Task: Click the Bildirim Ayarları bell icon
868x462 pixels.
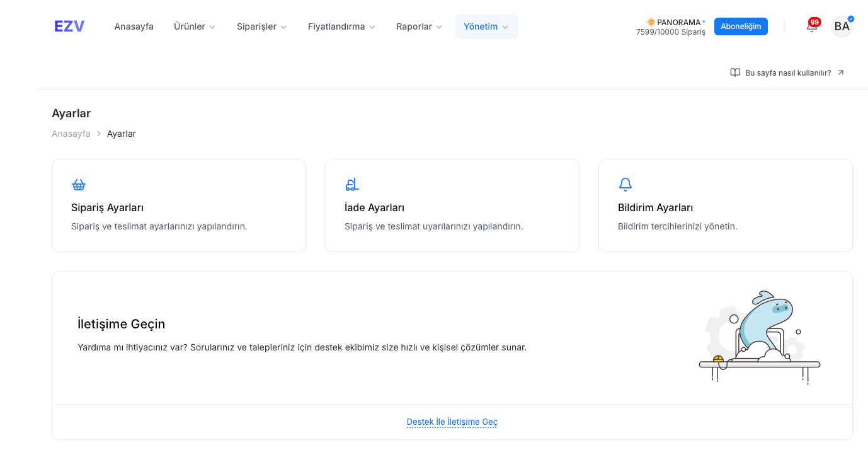Action: (625, 185)
